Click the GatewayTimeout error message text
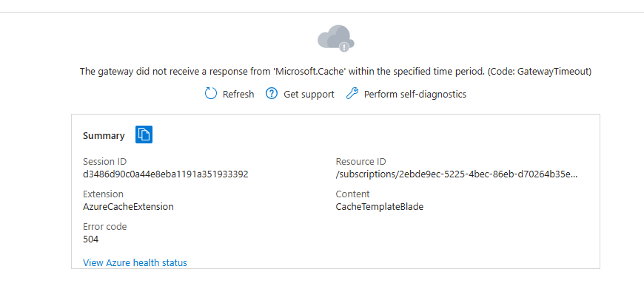 tap(335, 72)
